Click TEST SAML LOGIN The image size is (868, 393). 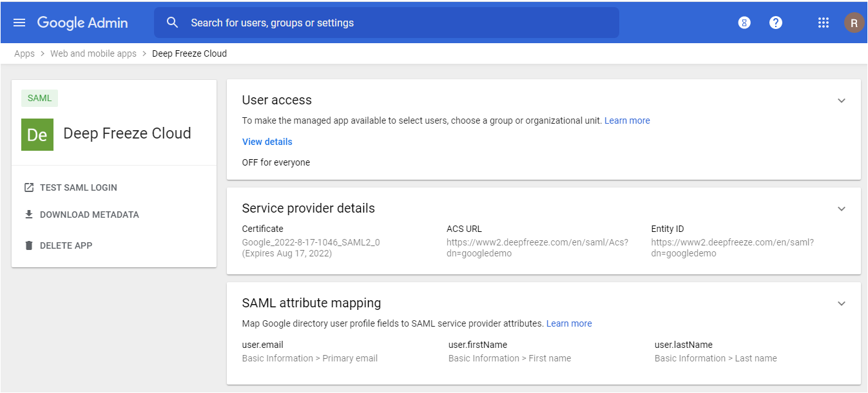(x=79, y=187)
